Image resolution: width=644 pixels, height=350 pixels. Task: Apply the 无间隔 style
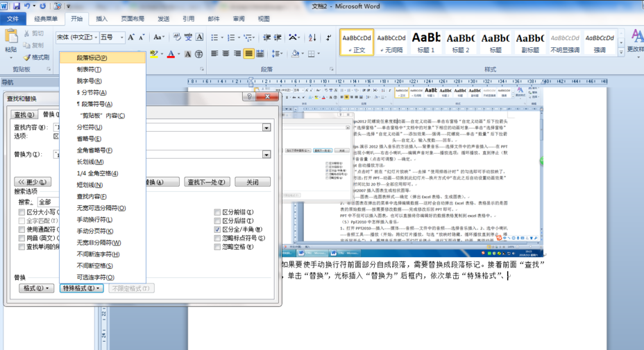coord(391,42)
